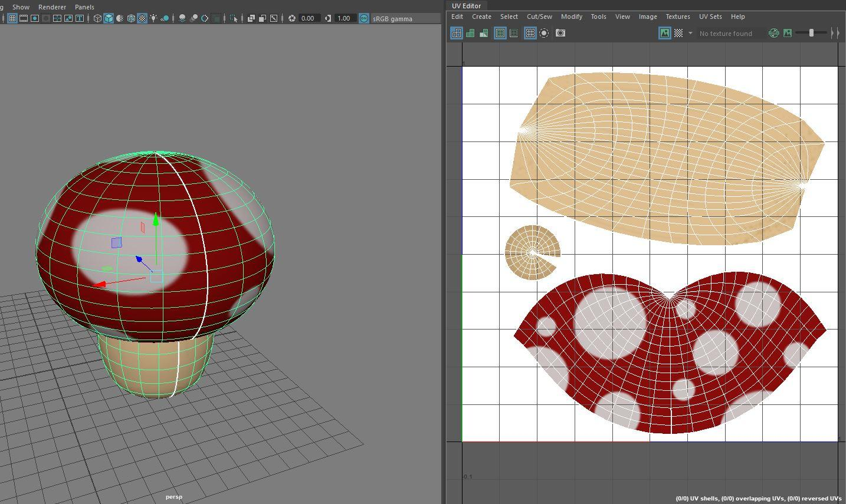Click the UV snapshot camera icon
846x504 pixels.
[560, 33]
